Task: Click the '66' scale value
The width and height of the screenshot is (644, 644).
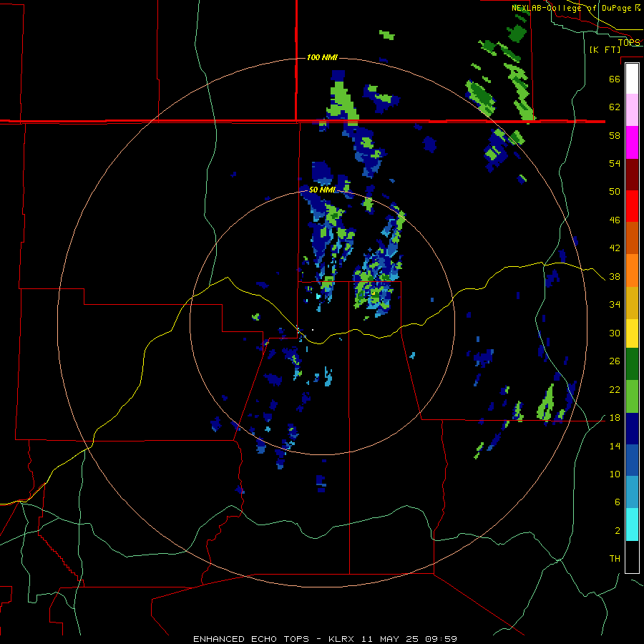Action: 615,79
